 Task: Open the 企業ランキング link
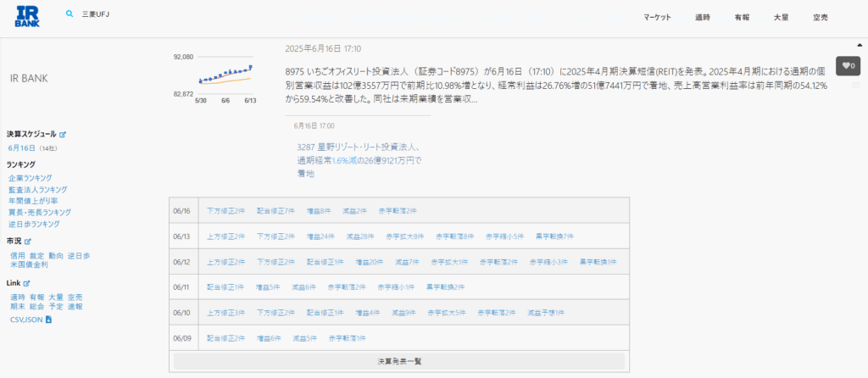[30, 178]
